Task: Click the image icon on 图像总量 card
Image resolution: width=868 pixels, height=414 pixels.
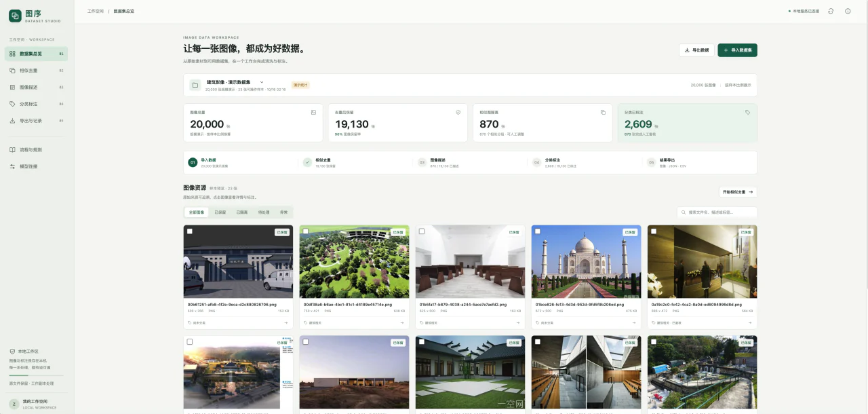Action: coord(313,112)
